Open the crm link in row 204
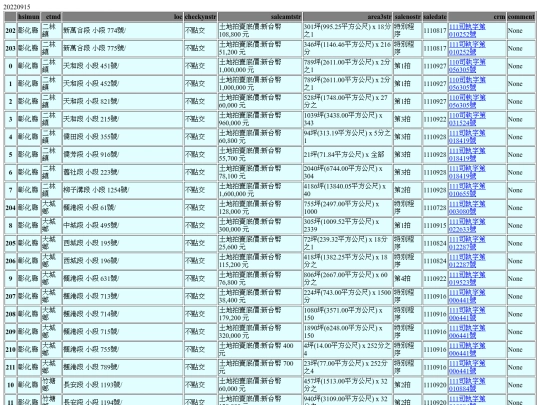Image resolution: width=540 pixels, height=405 pixels. (467, 208)
